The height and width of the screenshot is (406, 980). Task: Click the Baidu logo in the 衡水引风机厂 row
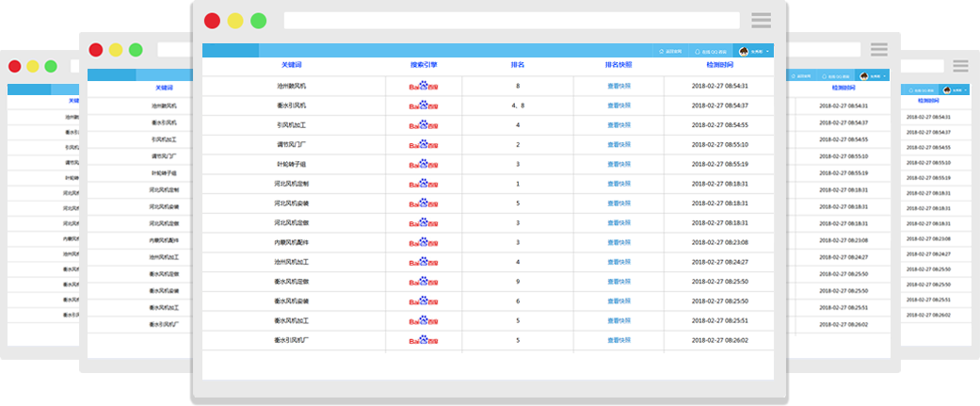tap(423, 340)
